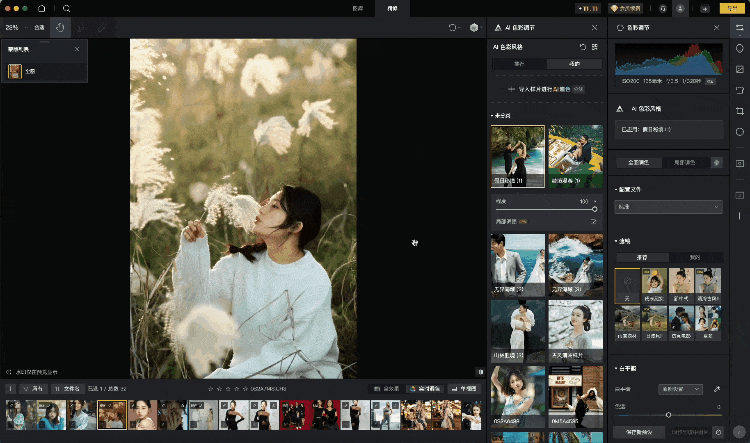This screenshot has width=750, height=443.
Task: Open the adjustment sliders icon atop right sidebar
Action: 739,27
